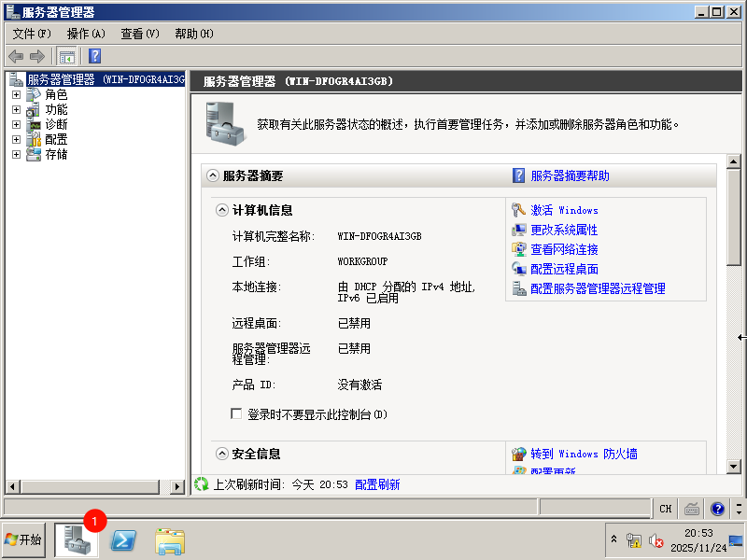Collapse the 服务器摘要 section
The image size is (747, 560).
[x=213, y=175]
